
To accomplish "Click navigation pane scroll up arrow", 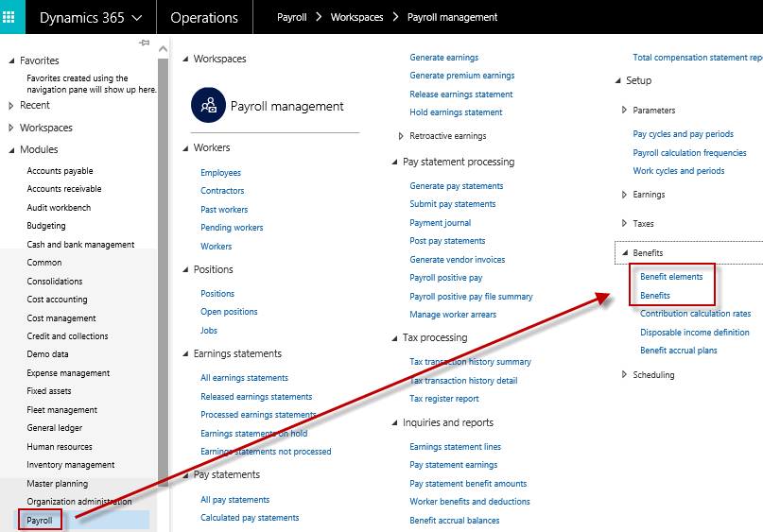I will point(163,48).
